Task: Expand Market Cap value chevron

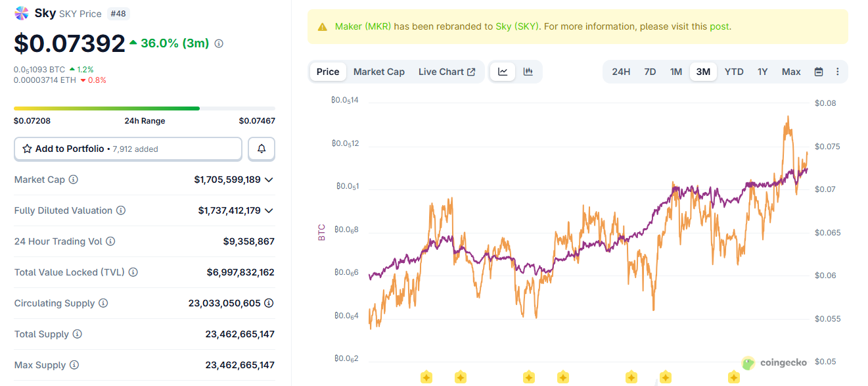Action: (x=269, y=180)
